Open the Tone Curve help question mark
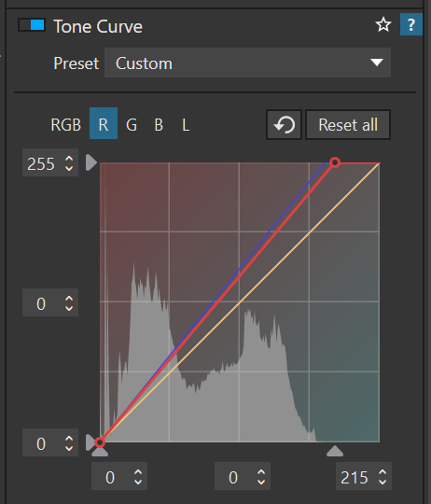 click(411, 24)
